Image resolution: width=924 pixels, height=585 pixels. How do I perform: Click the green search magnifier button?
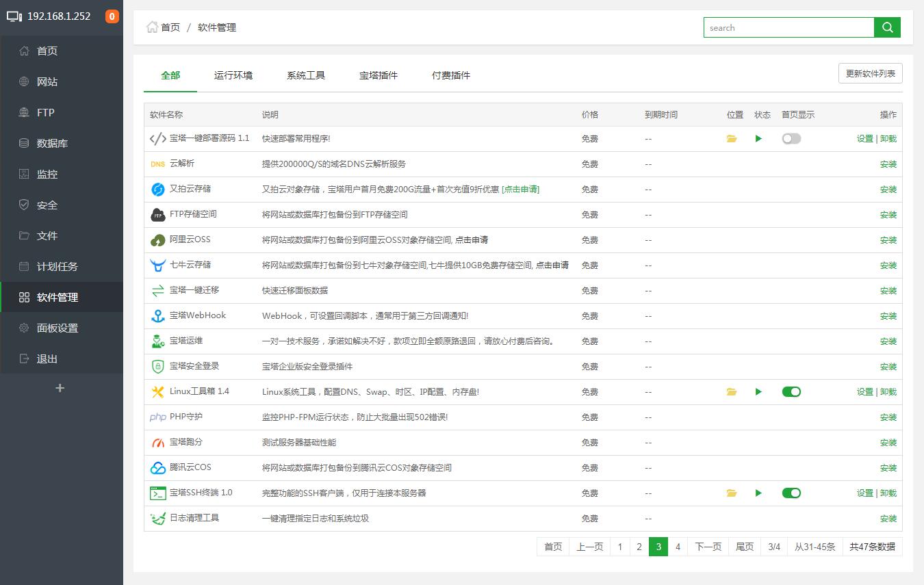(887, 27)
